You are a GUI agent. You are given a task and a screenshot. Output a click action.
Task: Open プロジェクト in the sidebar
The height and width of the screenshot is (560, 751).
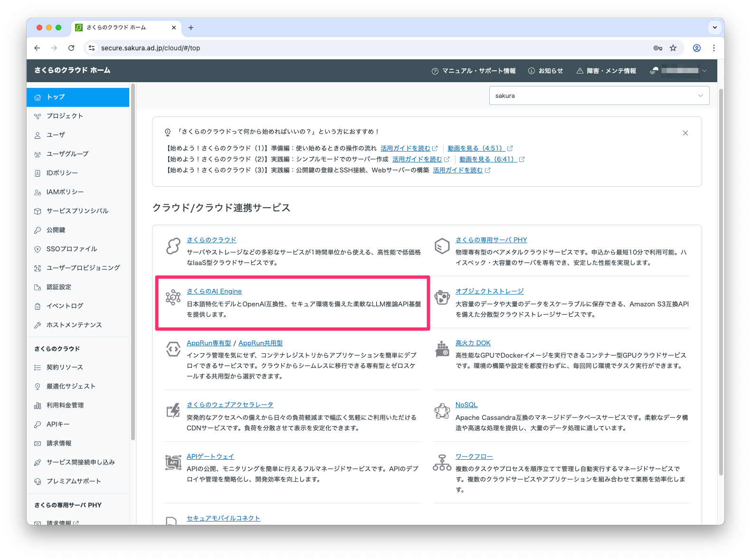coord(65,116)
